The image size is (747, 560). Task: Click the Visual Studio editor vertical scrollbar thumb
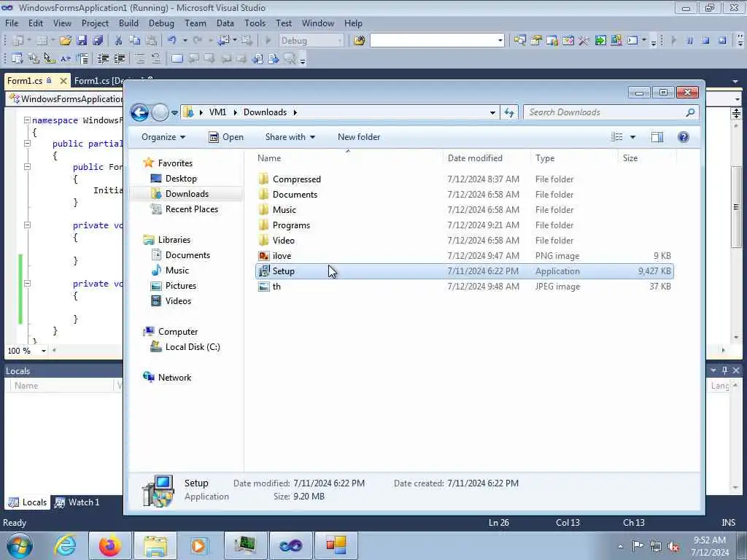coord(736,207)
